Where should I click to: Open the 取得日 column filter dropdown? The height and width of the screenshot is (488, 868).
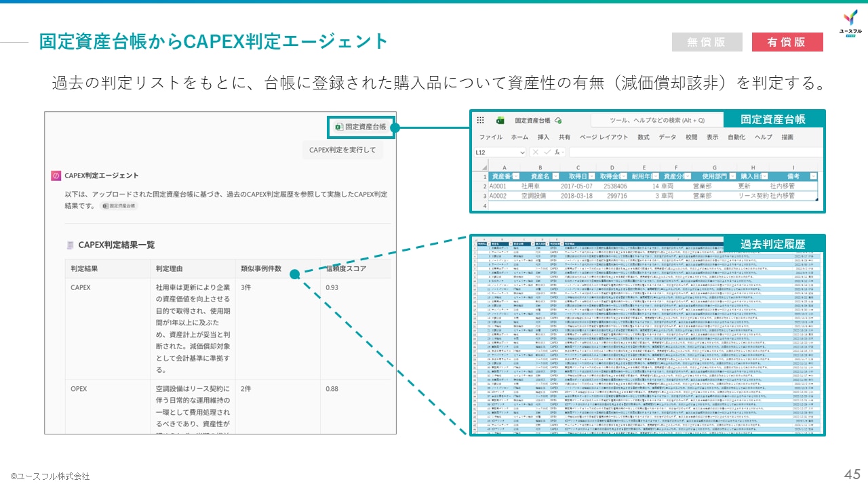pyautogui.click(x=591, y=176)
